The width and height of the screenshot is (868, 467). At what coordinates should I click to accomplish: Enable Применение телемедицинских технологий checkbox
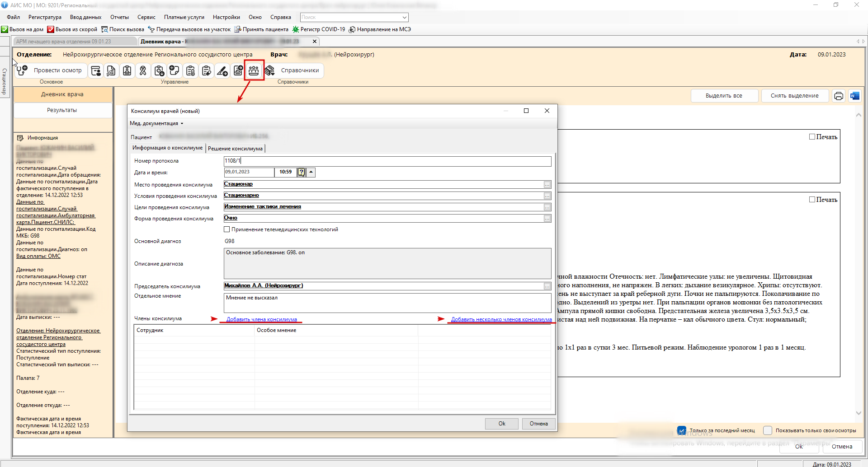click(227, 229)
